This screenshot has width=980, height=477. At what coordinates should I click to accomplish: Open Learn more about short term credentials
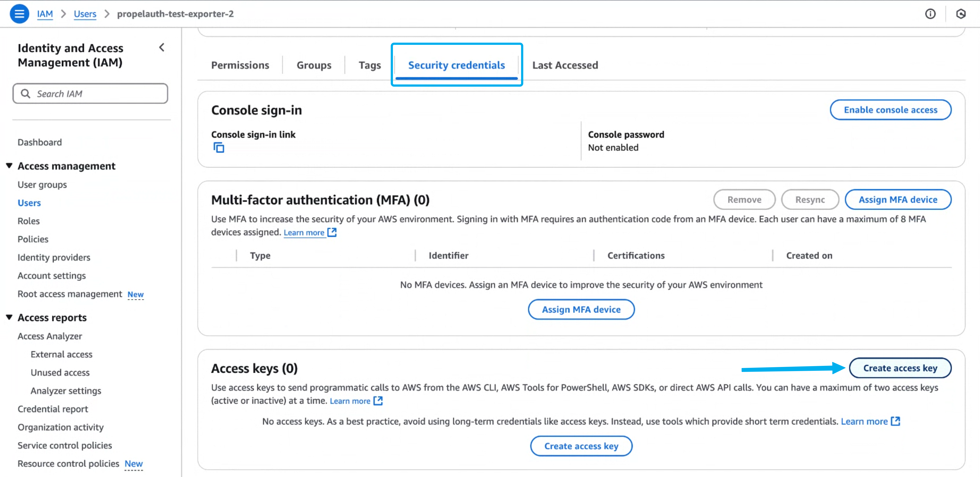coord(864,421)
